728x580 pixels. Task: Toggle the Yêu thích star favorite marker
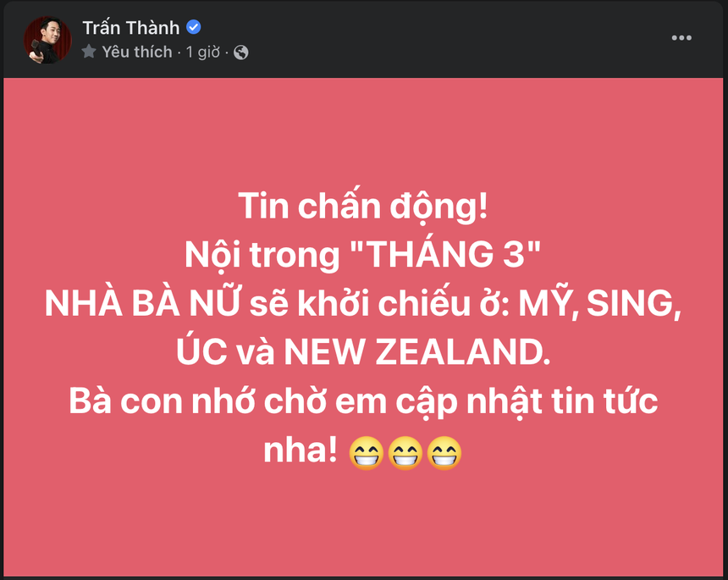click(88, 51)
